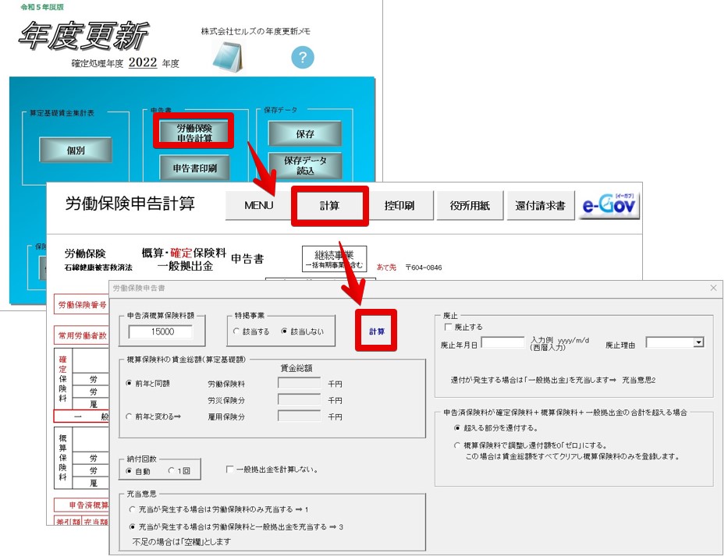Screen dimensions: 728x560
Task: Click the 個別 button
Action: pos(76,150)
